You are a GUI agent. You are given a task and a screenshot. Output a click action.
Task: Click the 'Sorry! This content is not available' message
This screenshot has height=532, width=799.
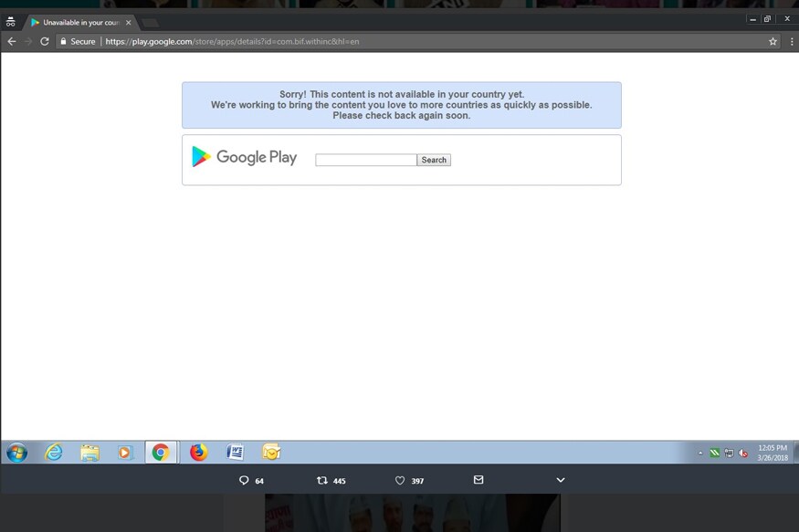(402, 105)
